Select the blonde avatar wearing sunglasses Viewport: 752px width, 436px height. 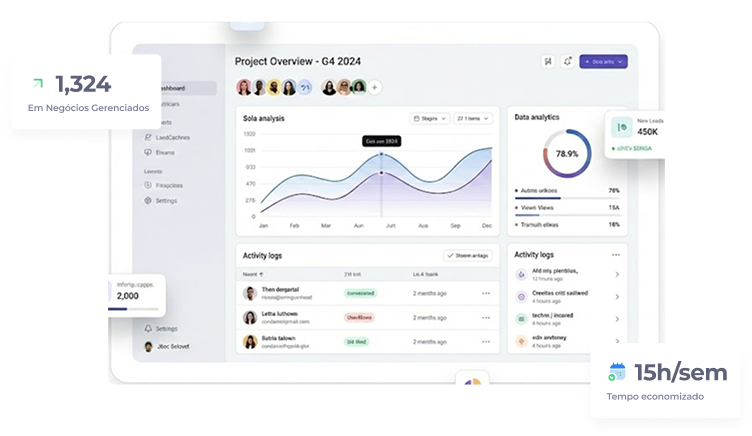[x=344, y=87]
